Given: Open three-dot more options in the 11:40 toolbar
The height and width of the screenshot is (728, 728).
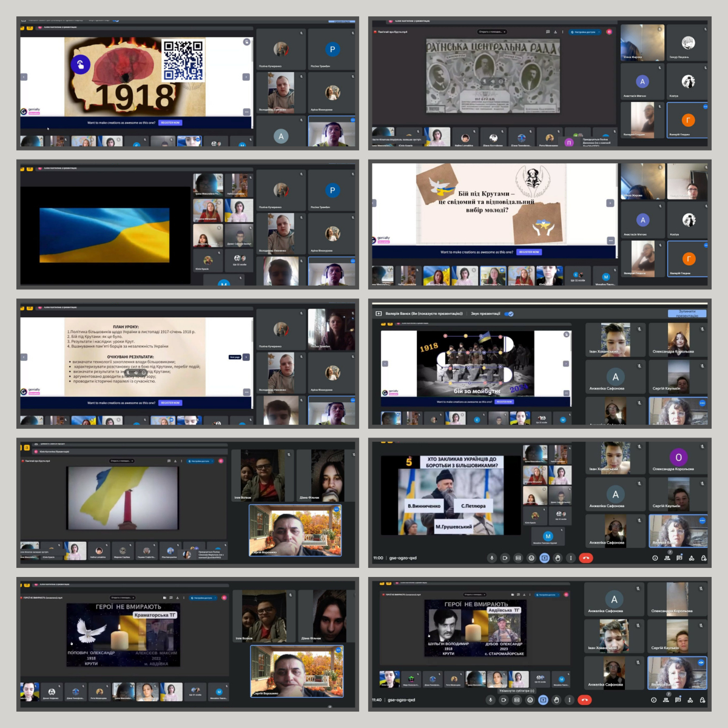Looking at the screenshot, I should [x=569, y=699].
